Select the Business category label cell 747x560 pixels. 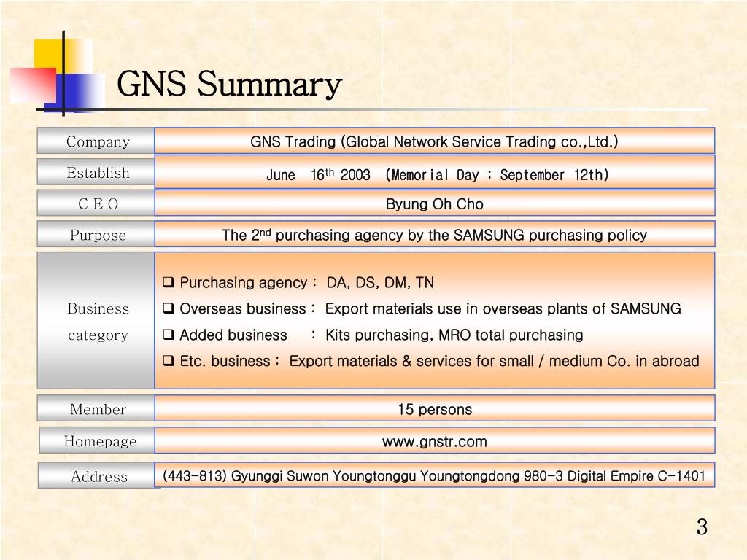click(x=96, y=321)
